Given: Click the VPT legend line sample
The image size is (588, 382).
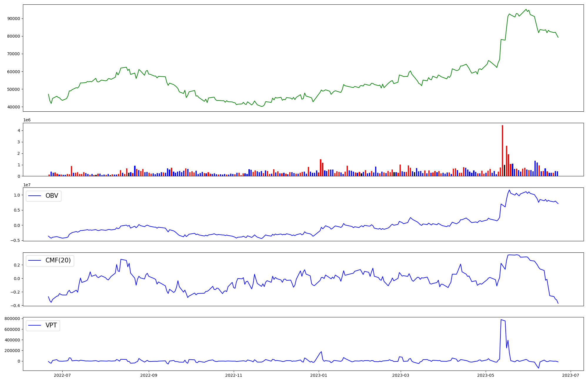Looking at the screenshot, I should (35, 325).
